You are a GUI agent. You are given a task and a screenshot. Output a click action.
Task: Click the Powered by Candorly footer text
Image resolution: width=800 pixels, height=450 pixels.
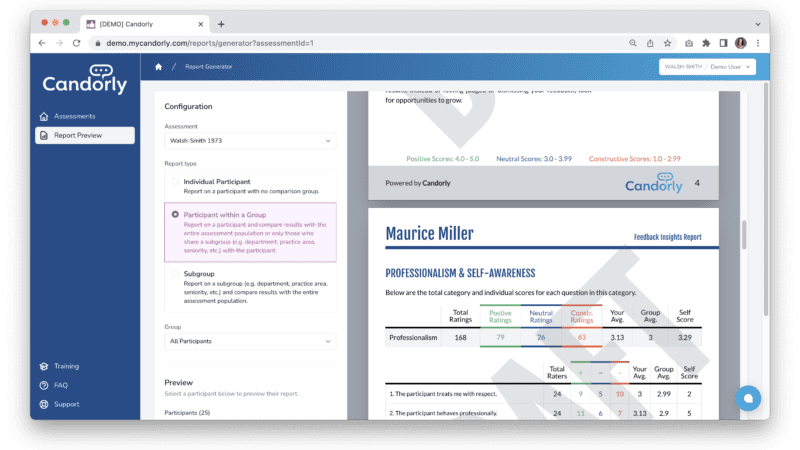pyautogui.click(x=418, y=183)
